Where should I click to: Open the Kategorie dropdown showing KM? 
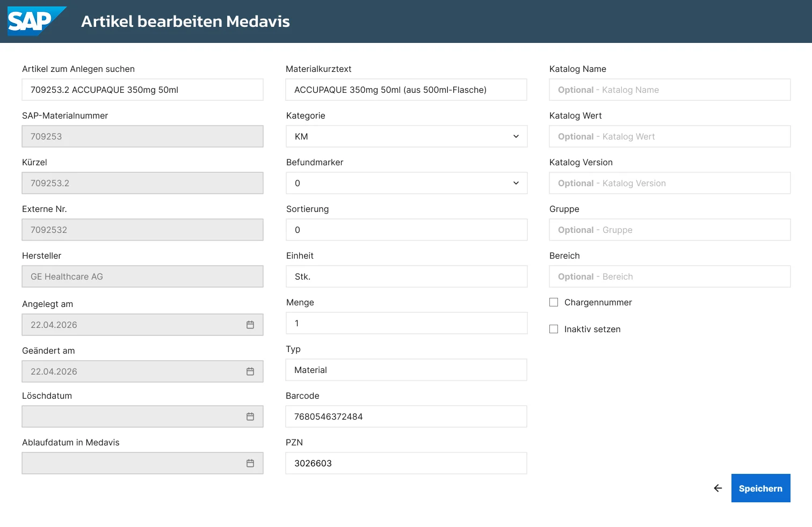(407, 136)
